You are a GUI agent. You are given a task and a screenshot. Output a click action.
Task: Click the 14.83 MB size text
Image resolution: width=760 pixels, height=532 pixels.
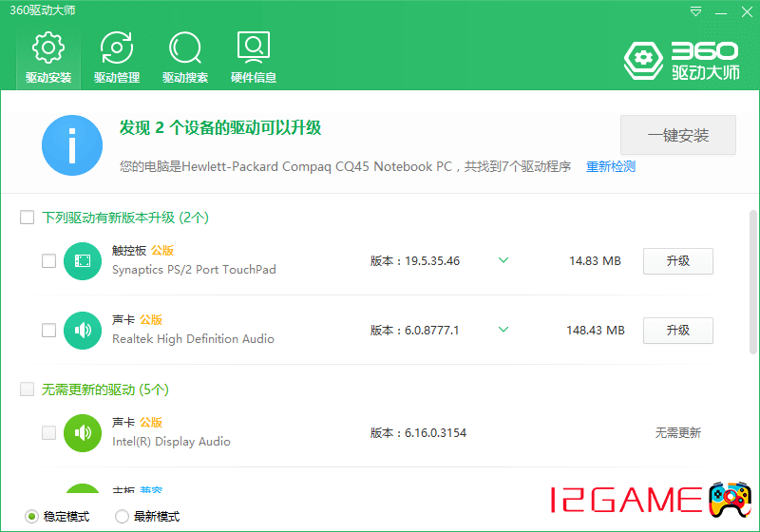pos(595,261)
